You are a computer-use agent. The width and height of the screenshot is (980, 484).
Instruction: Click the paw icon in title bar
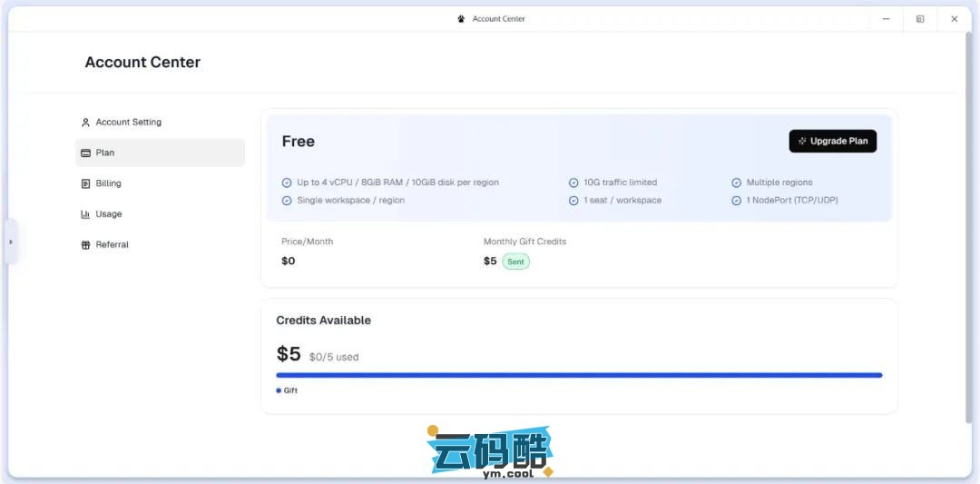coord(461,19)
